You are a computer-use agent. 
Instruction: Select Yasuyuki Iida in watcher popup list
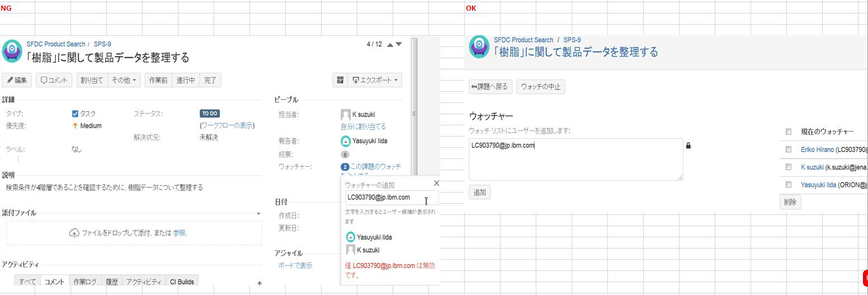369,237
